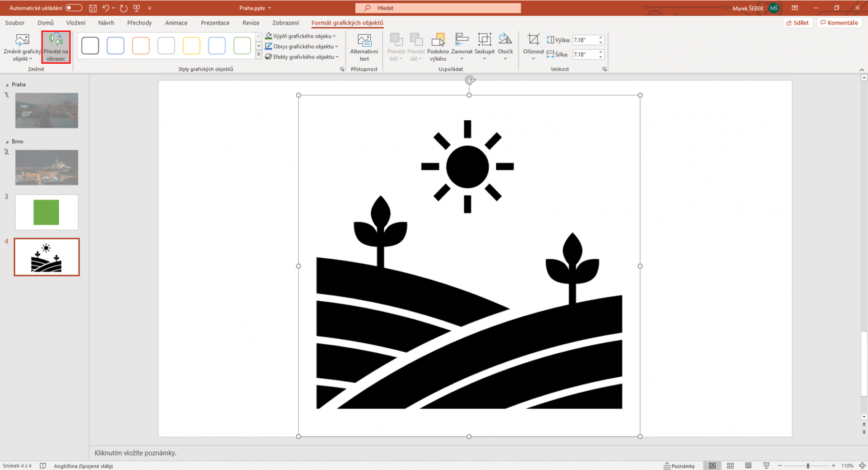868x470 pixels.
Task: Expand the shape styles gallery
Action: (258, 55)
